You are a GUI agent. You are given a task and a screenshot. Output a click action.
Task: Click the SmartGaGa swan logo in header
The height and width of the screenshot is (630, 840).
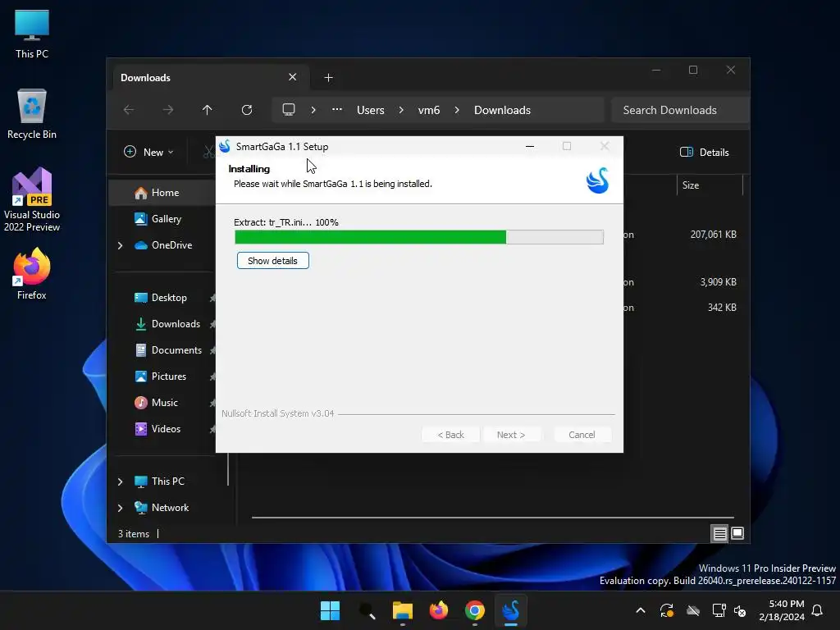(597, 180)
